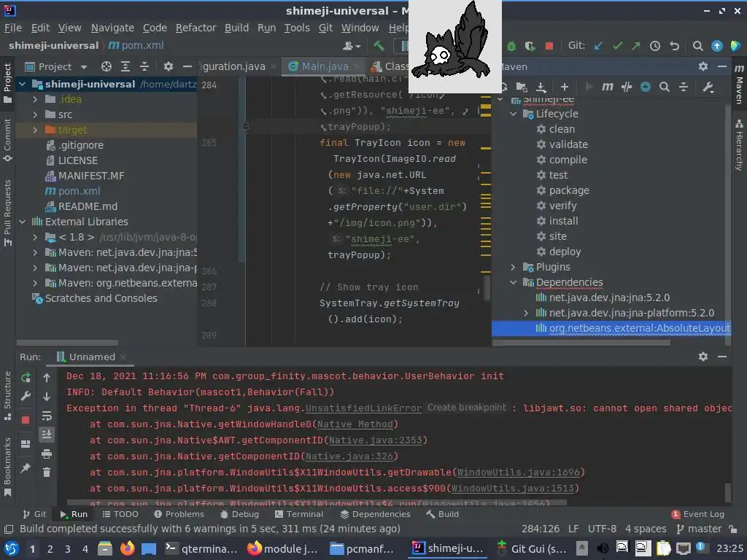Click red stop button in main toolbar
Image resolution: width=747 pixels, height=560 pixels.
(x=549, y=46)
